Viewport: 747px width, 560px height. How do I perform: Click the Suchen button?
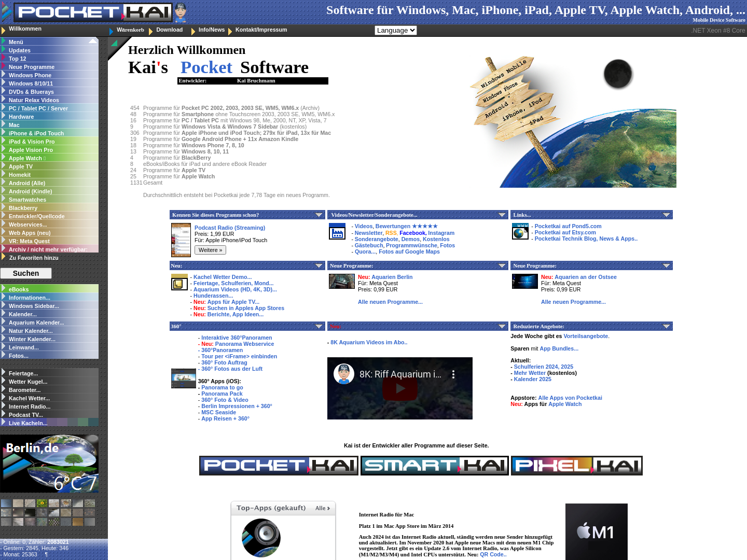coord(26,273)
